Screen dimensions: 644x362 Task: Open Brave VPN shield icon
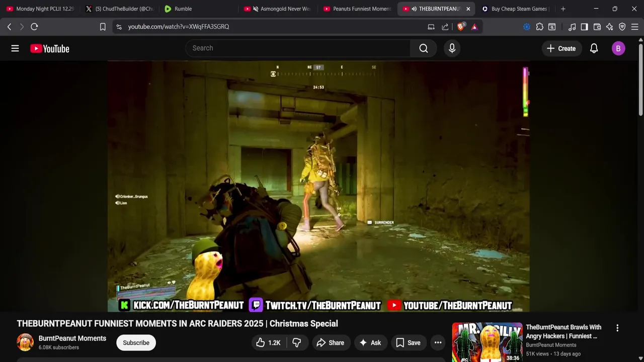[622, 27]
